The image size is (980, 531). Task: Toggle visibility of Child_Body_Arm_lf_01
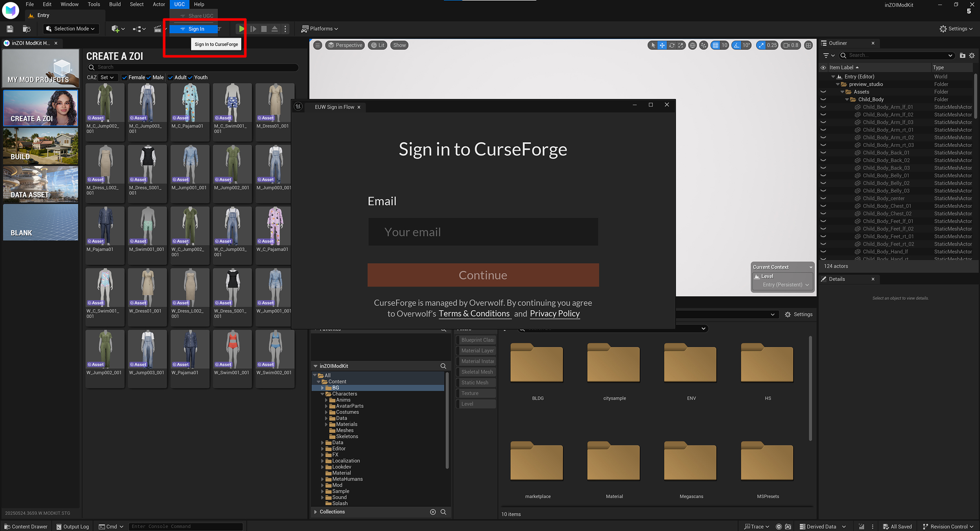click(823, 107)
